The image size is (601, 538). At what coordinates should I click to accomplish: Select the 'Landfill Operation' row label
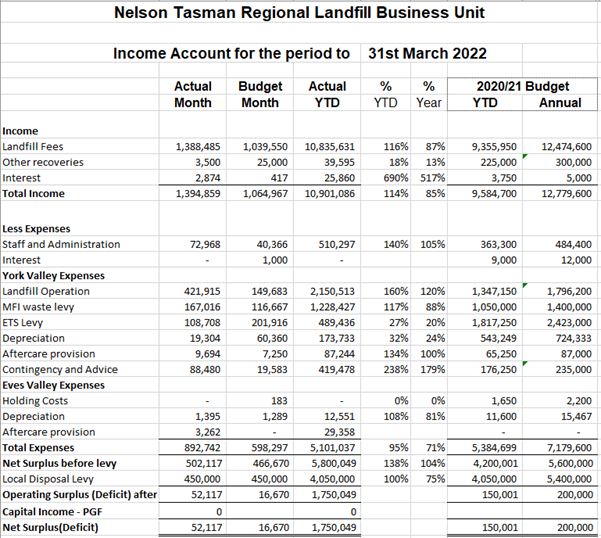tap(46, 291)
